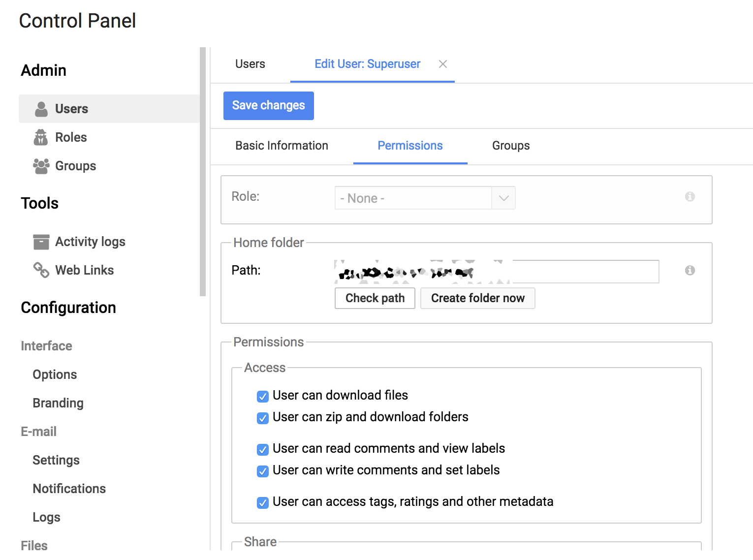Disable 'User can write comments and set labels'
This screenshot has height=560, width=753.
263,471
